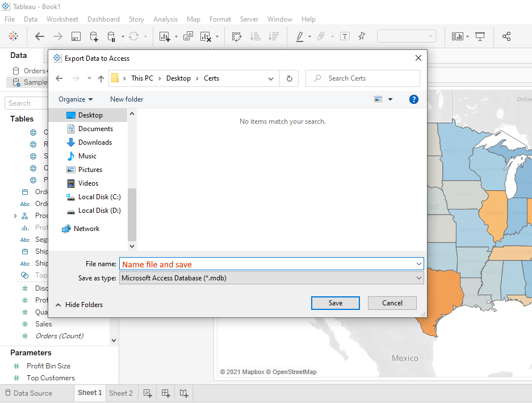Switch to Data Source tab
Image resolution: width=532 pixels, height=403 pixels.
coord(29,393)
